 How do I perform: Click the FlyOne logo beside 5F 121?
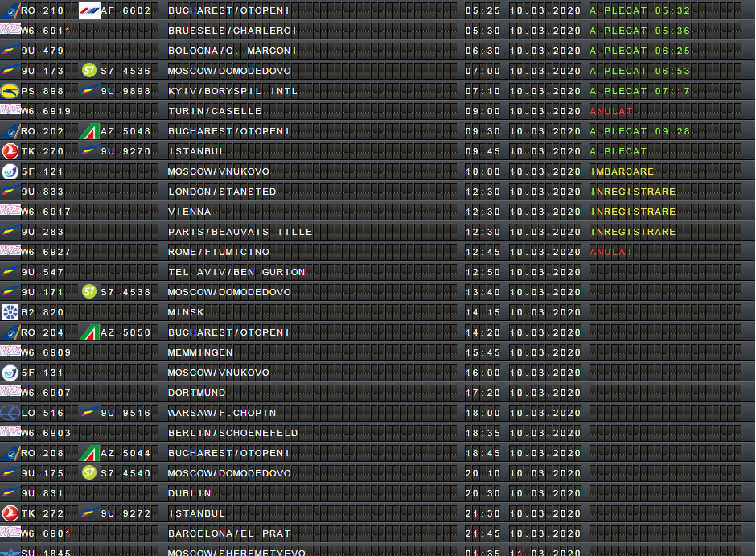point(10,171)
